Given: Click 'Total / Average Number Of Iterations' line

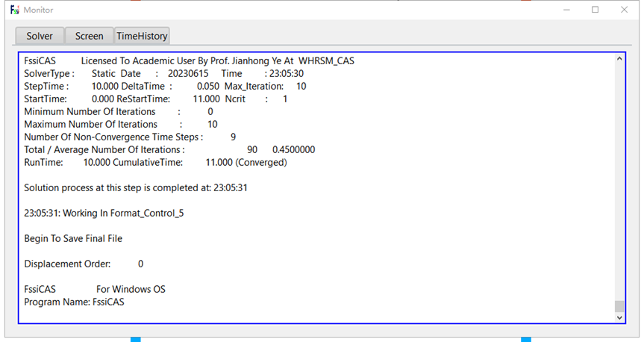Looking at the screenshot, I should pos(169,149).
